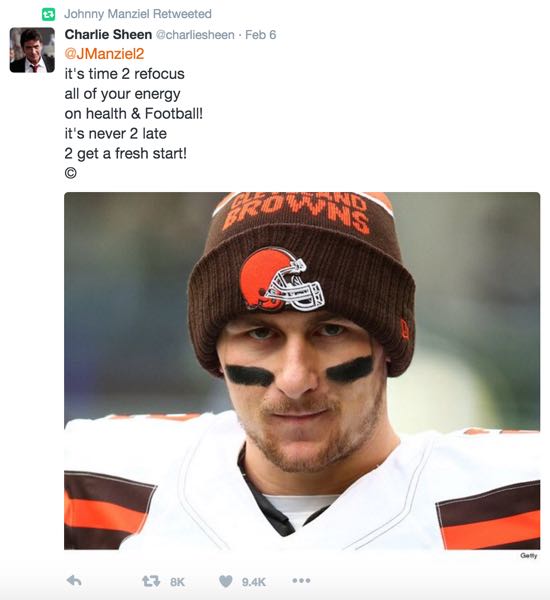Open the @charliesheen handle link
This screenshot has height=600, width=550.
(x=195, y=35)
